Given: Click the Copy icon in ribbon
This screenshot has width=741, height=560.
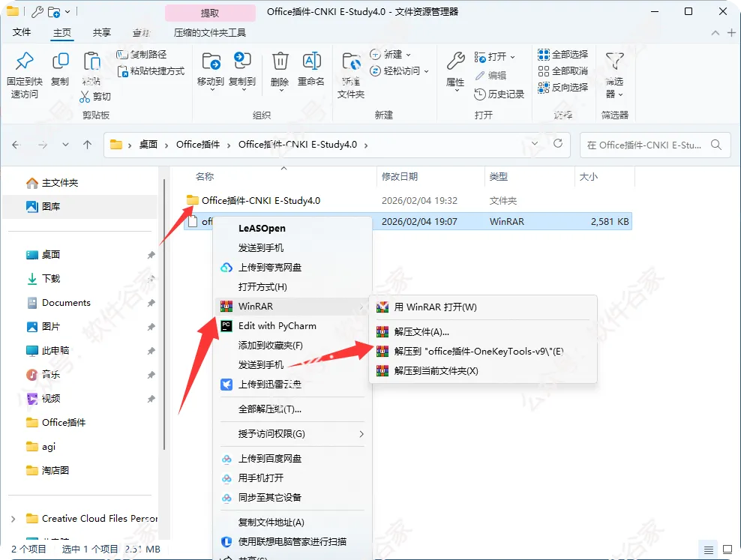Looking at the screenshot, I should coord(60,61).
